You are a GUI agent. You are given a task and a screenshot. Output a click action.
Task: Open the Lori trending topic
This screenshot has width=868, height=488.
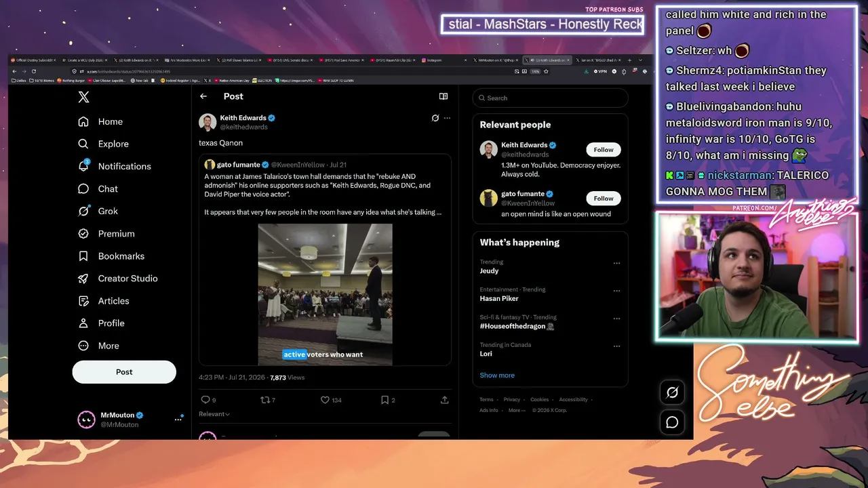pyautogui.click(x=486, y=354)
